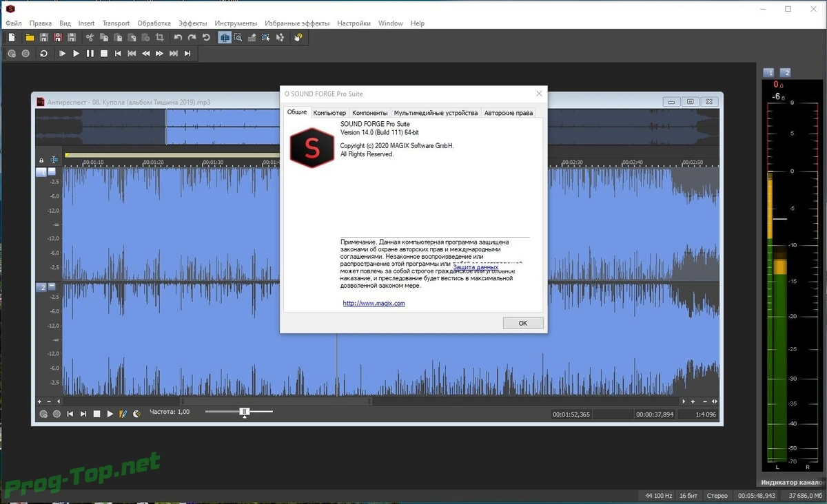Open the Эффекты menu
The image size is (827, 504).
click(x=192, y=23)
